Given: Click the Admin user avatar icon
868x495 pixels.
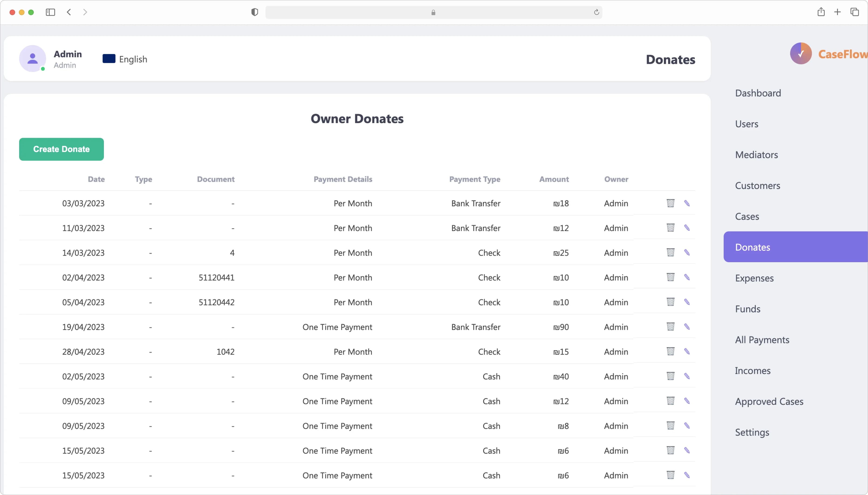Looking at the screenshot, I should point(32,58).
